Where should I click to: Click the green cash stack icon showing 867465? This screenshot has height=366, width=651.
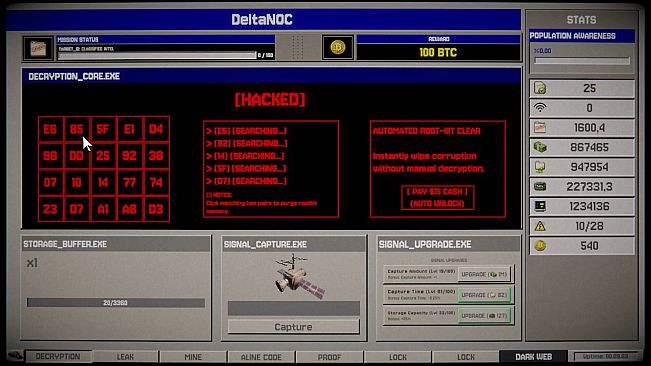coord(540,147)
